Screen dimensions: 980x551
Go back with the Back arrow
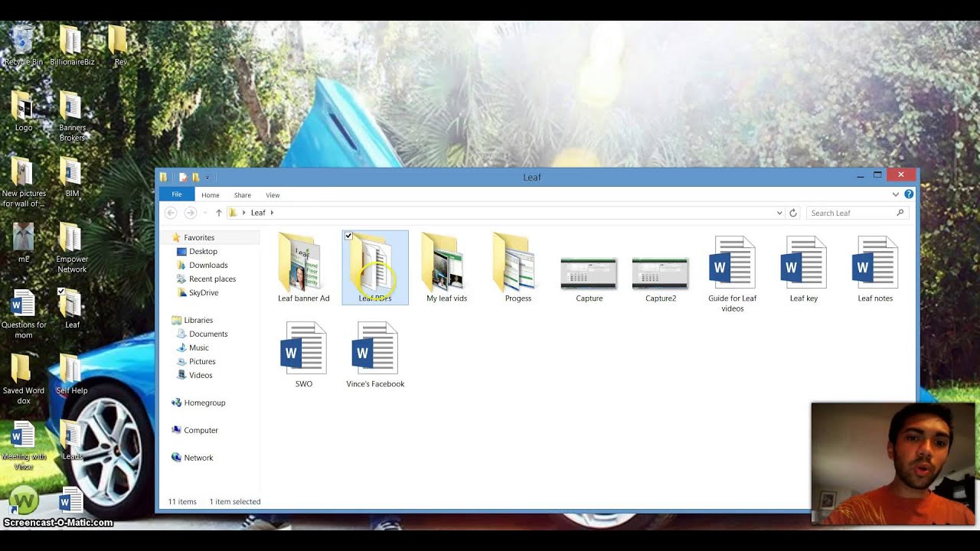tap(171, 213)
